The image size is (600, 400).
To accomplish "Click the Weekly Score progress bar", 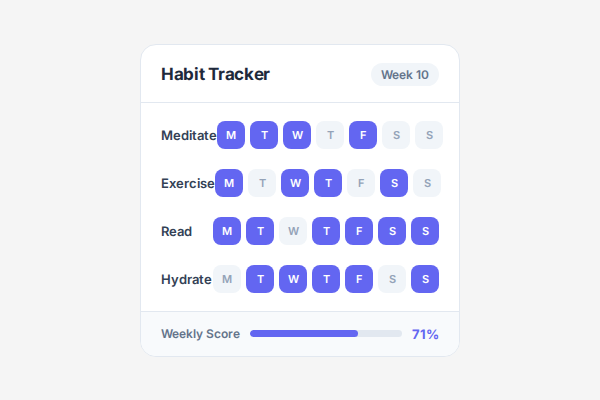I will 326,333.
